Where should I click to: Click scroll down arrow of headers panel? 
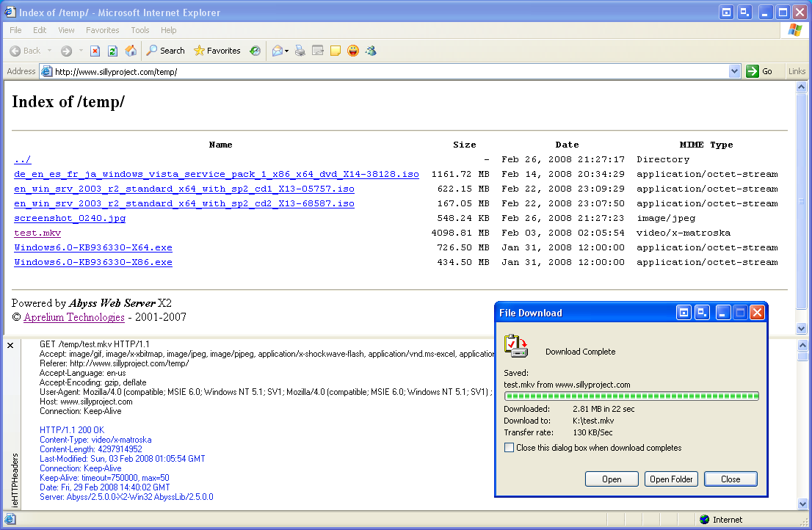click(x=802, y=504)
